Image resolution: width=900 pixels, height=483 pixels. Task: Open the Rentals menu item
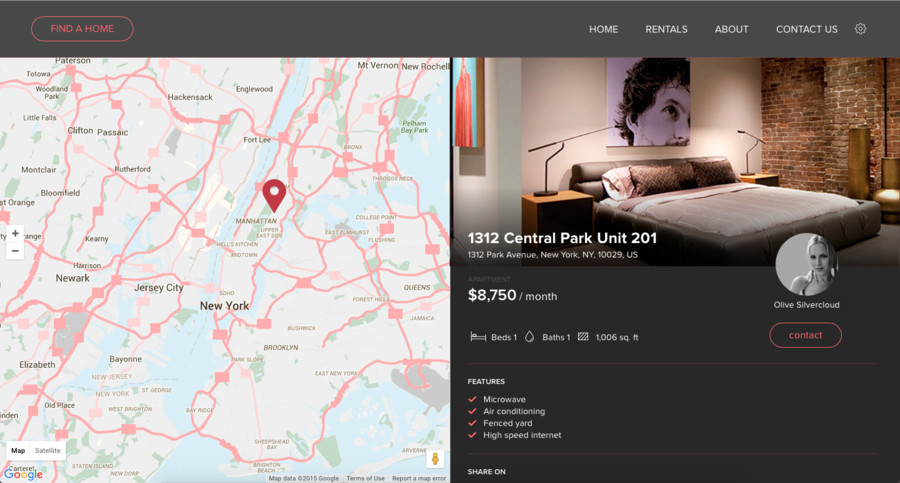666,29
